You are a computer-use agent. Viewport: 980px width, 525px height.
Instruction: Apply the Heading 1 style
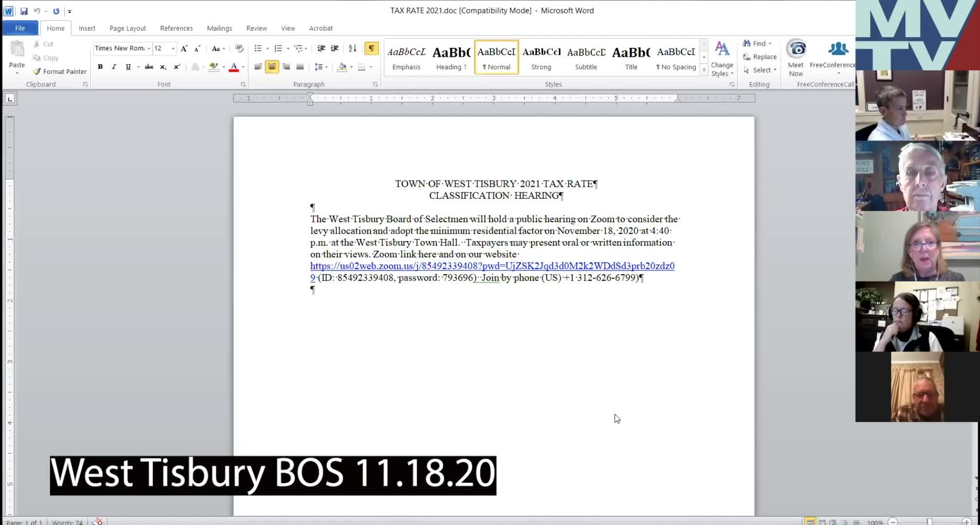click(x=451, y=57)
